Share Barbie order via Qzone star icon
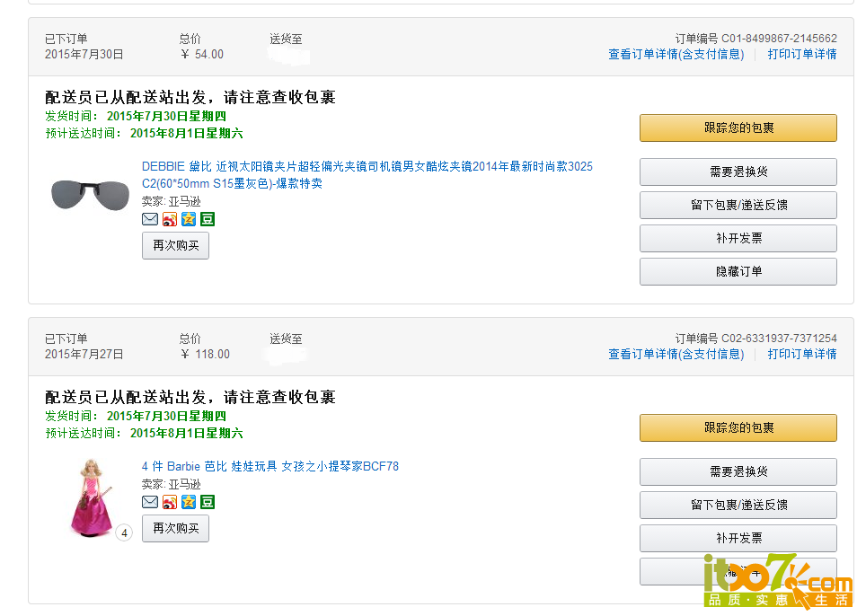The height and width of the screenshot is (616, 857). pyautogui.click(x=189, y=502)
